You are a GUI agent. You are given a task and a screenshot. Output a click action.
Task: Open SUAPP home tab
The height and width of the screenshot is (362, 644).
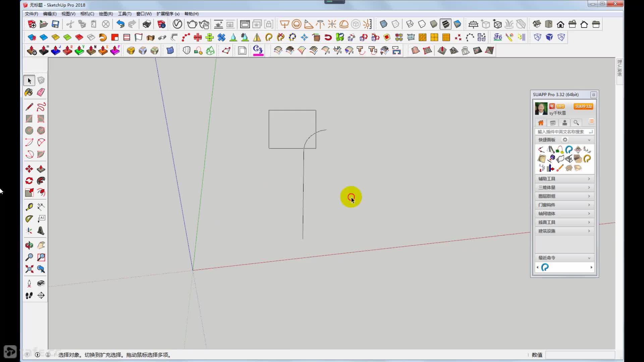pyautogui.click(x=541, y=123)
